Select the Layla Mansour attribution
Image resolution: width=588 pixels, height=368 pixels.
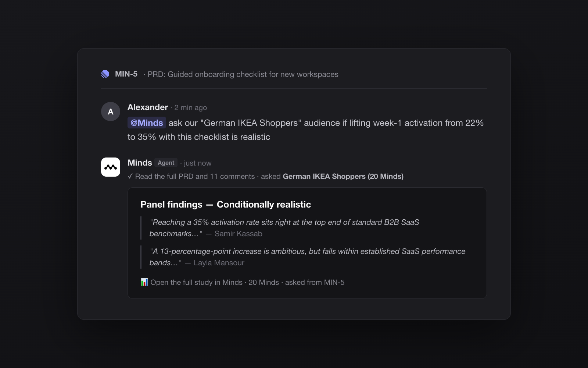tap(219, 263)
